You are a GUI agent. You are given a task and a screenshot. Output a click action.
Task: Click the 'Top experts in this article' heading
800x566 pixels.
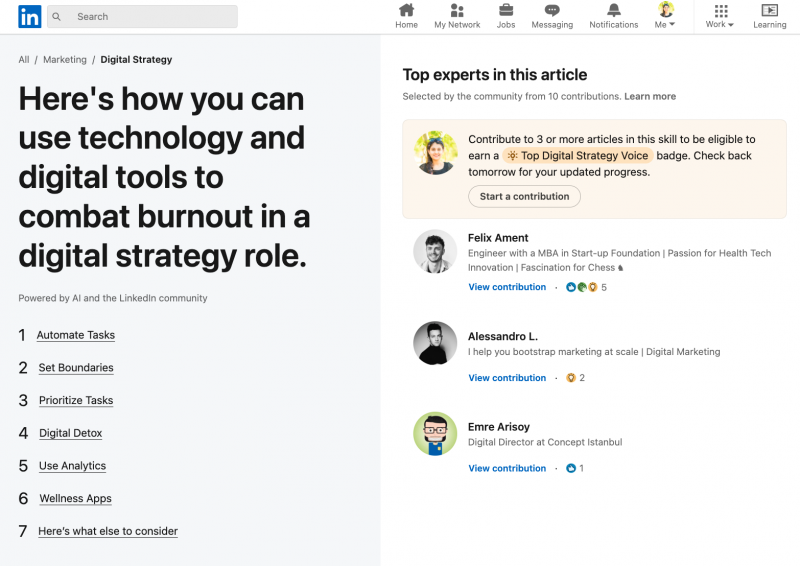[495, 75]
